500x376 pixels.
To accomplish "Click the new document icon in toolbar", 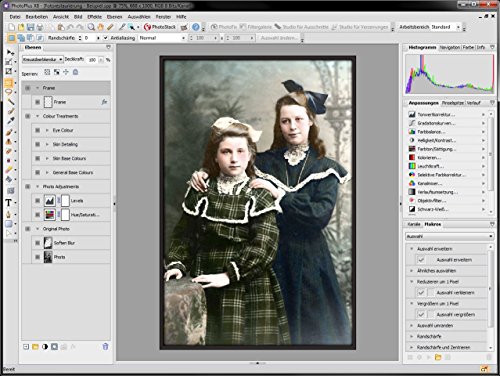I will (12, 27).
